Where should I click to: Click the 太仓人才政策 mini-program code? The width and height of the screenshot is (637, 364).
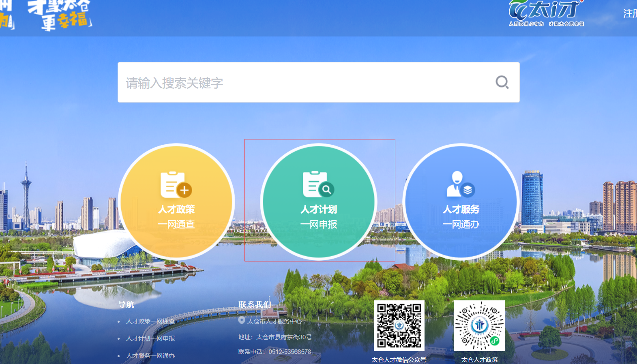pyautogui.click(x=479, y=325)
